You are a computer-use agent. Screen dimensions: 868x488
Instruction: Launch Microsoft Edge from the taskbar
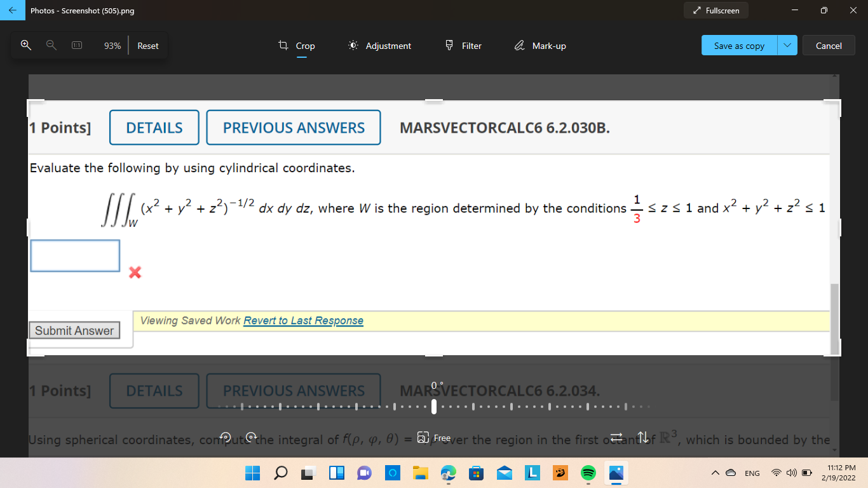pos(448,473)
